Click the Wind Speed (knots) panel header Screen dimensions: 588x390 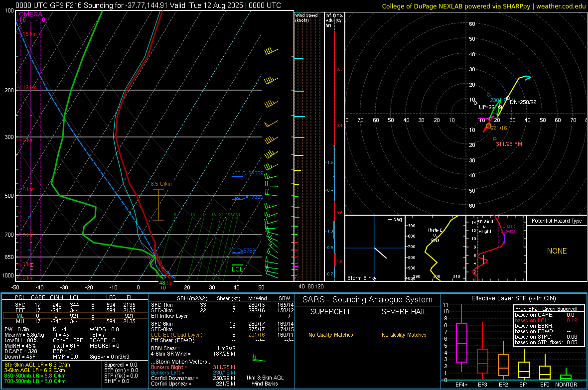306,17
